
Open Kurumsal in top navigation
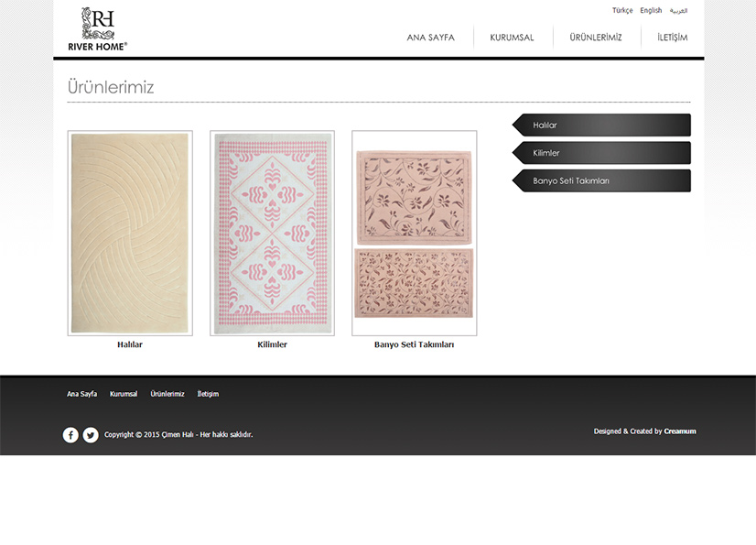click(512, 38)
